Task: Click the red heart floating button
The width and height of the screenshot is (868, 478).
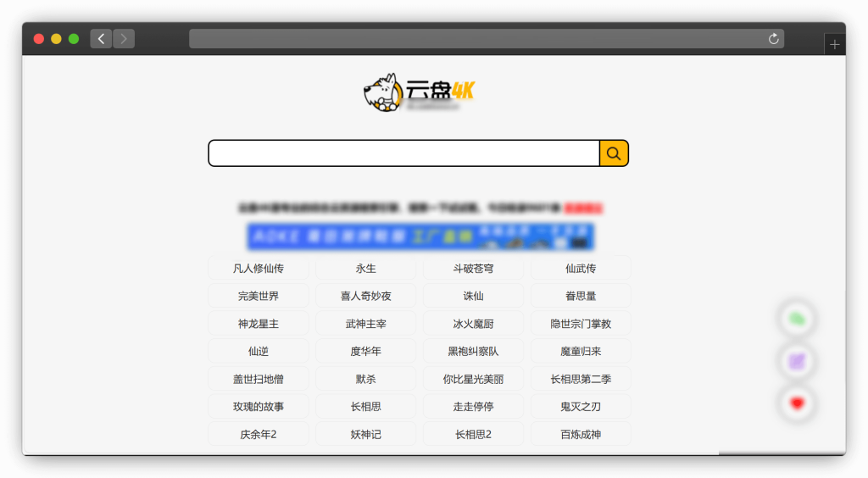Action: coord(797,403)
